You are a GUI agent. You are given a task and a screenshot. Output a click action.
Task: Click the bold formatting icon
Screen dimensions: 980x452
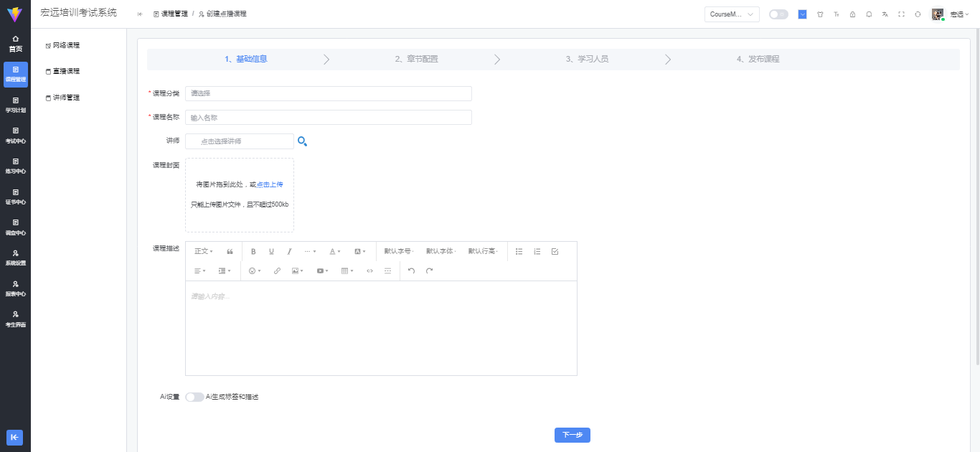[x=253, y=251]
